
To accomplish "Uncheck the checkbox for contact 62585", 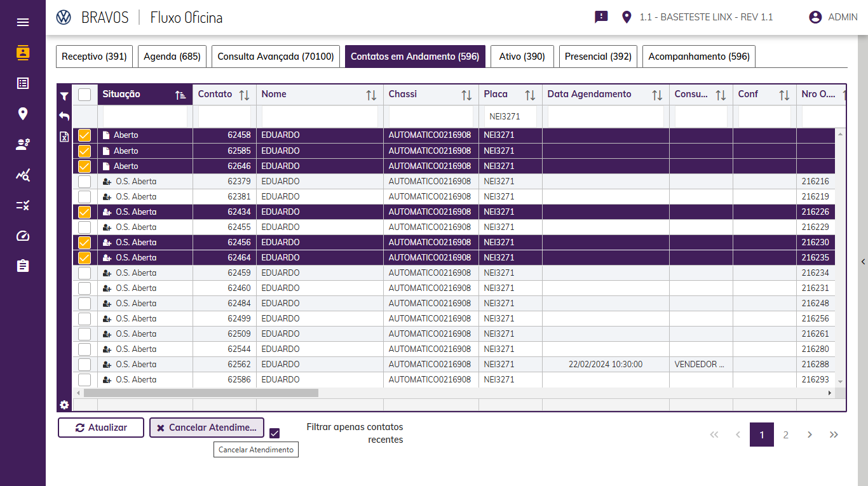I will pos(85,151).
